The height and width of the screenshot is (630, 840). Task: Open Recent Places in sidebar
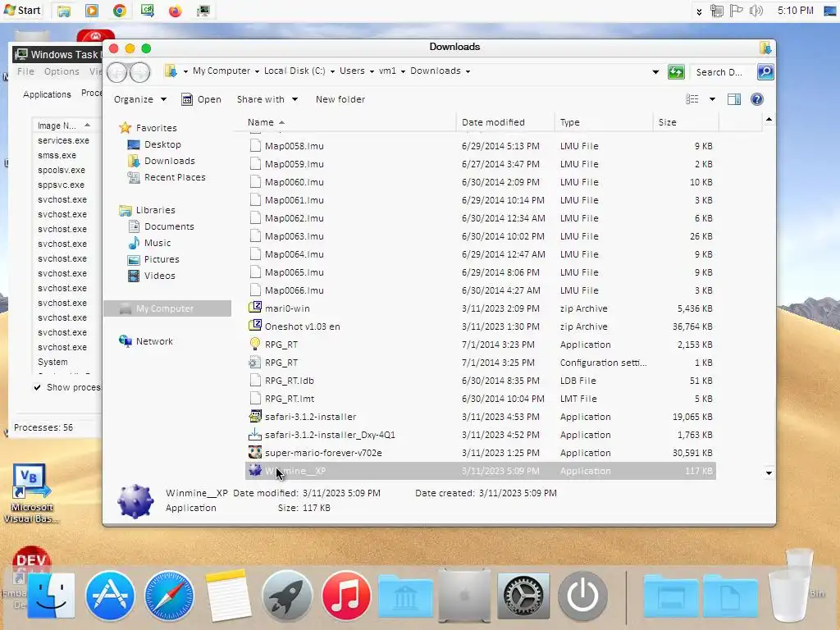pyautogui.click(x=167, y=177)
